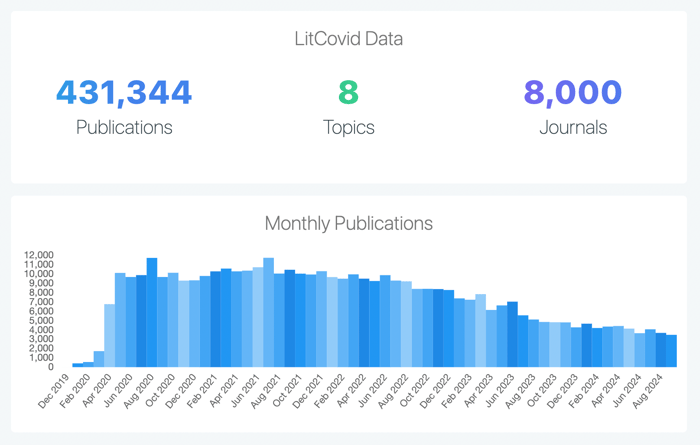Viewport: 700px width, 445px height.
Task: Click the Oct 2021 x-axis label
Action: (x=287, y=391)
